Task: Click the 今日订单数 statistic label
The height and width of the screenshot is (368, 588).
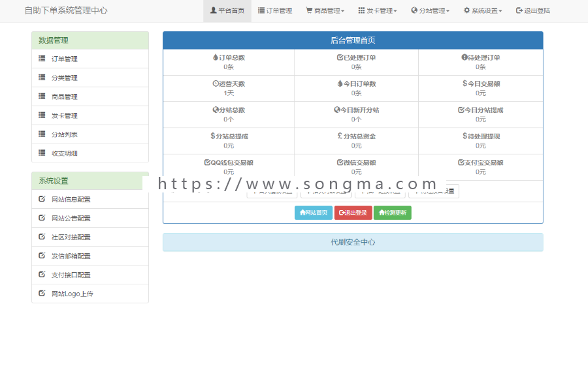Action: click(x=359, y=84)
